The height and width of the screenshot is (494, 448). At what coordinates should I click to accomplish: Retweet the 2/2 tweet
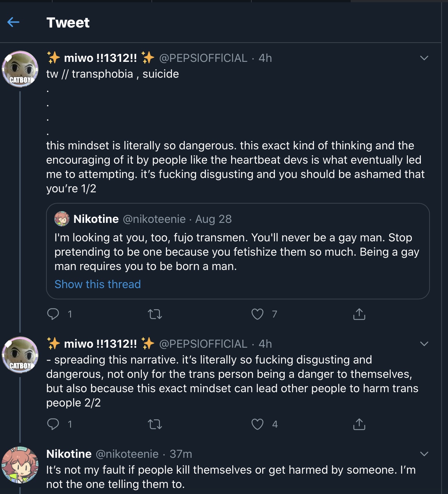tap(155, 424)
